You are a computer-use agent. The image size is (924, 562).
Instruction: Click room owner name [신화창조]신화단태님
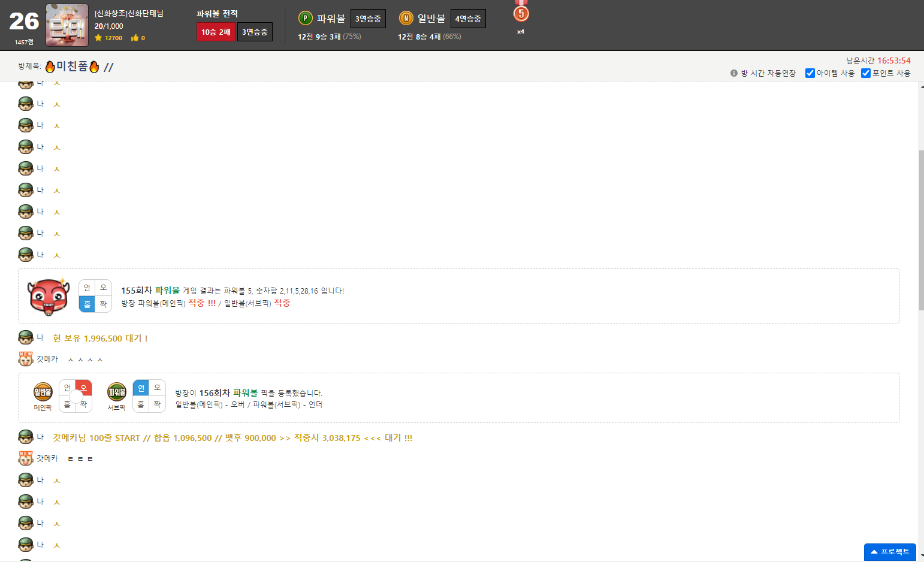tap(129, 13)
